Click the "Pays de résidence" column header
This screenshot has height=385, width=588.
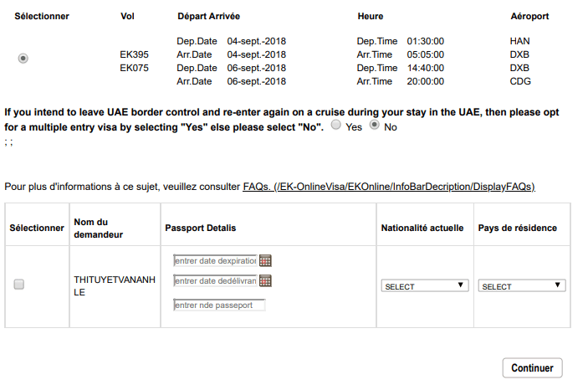pyautogui.click(x=517, y=228)
